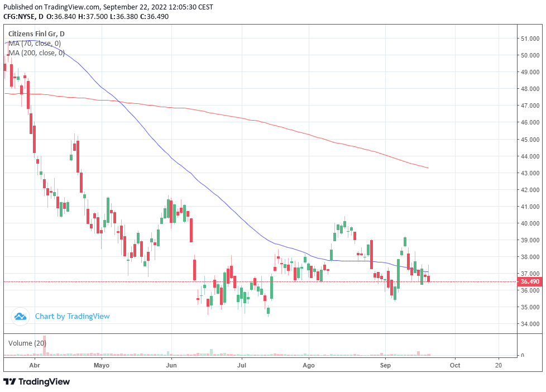Click the volume axis 0 label
The height and width of the screenshot is (392, 546).
coord(523,355)
